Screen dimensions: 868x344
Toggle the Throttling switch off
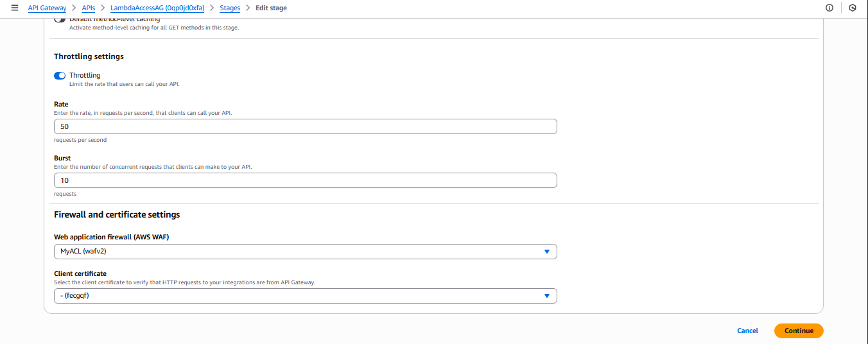[60, 76]
